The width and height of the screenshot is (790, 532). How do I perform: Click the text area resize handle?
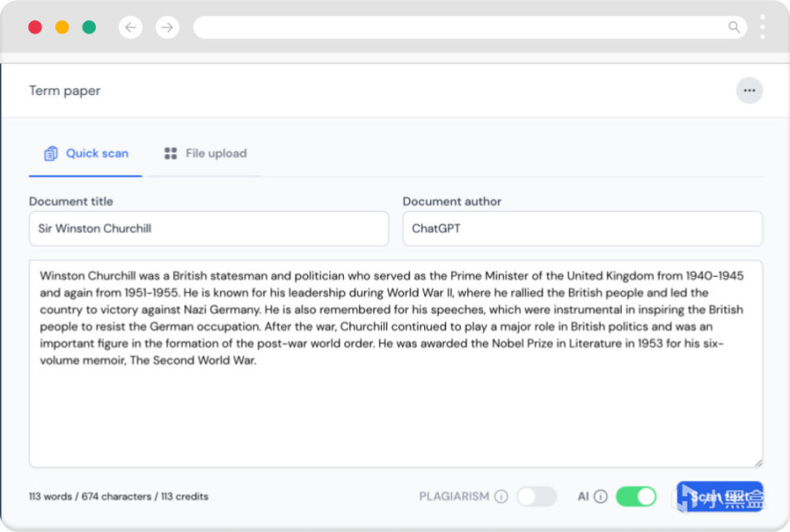click(758, 463)
